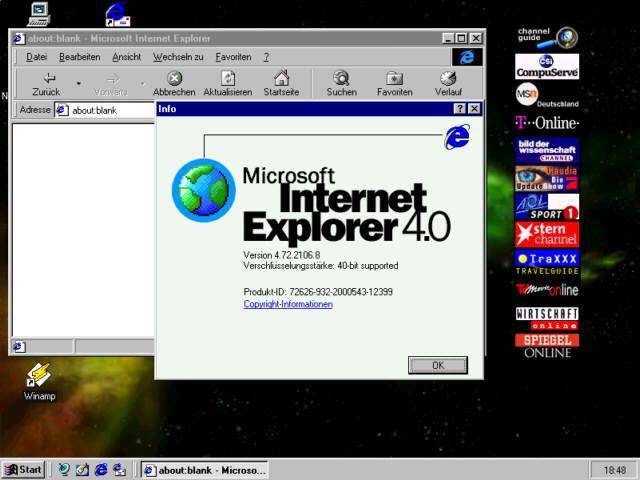Open the T-Online channel
This screenshot has height=480, width=640.
547,122
